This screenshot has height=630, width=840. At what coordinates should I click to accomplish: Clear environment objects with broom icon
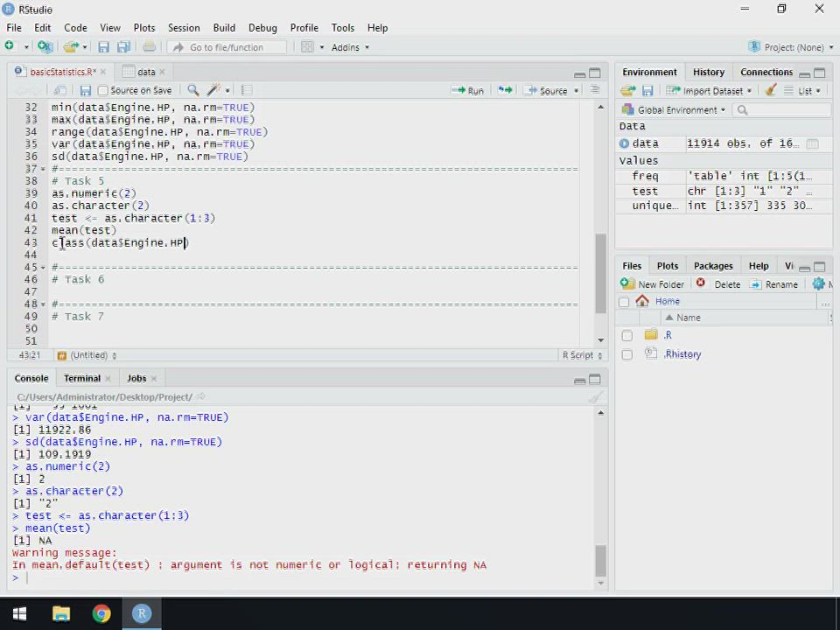tap(771, 90)
